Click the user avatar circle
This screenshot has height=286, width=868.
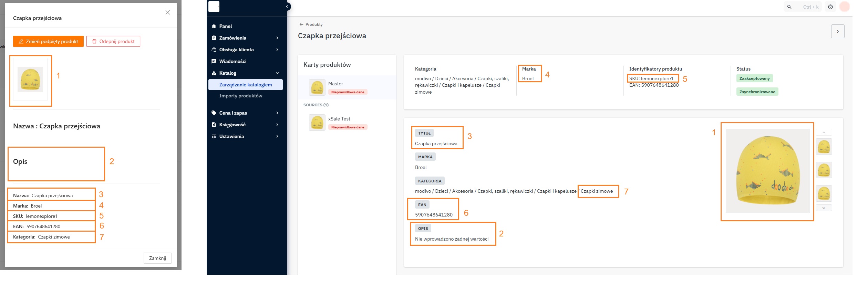click(x=845, y=7)
